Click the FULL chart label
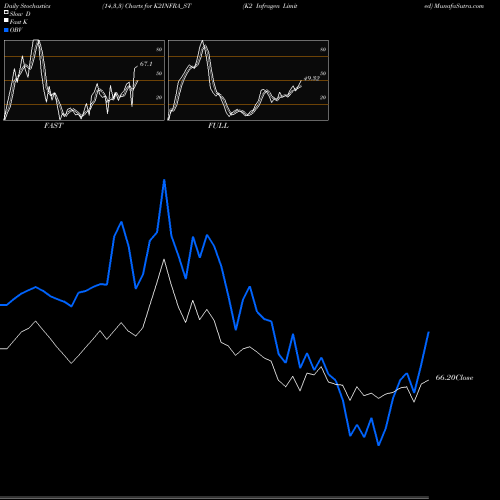This screenshot has height=500, width=500. tap(218, 126)
